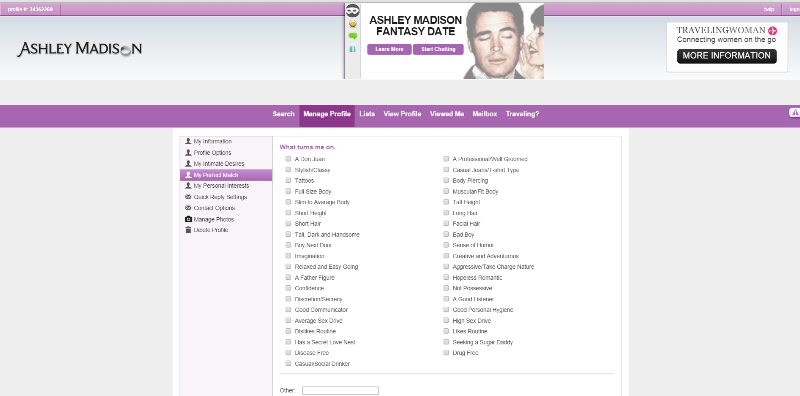Screen dimensions: 800x396
Task: Select the High Sex Drive checkbox
Action: click(446, 321)
